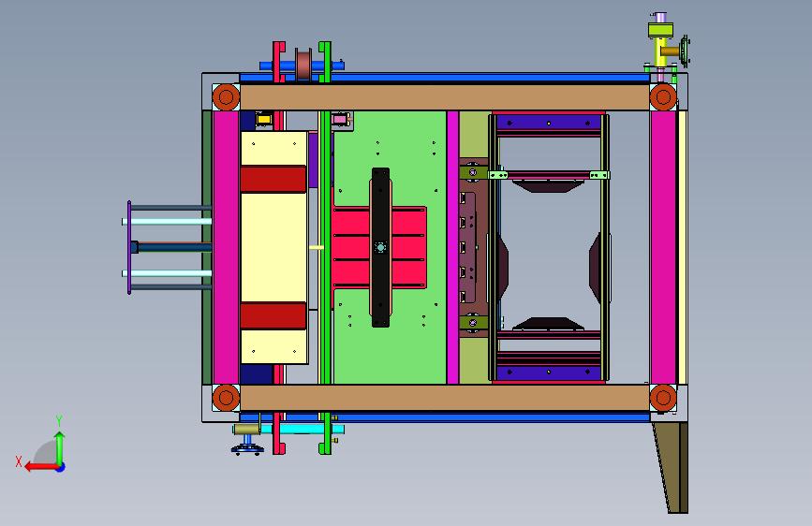This screenshot has width=812, height=526.
Task: Click the red X axis arrow on triad
Action: (x=41, y=467)
